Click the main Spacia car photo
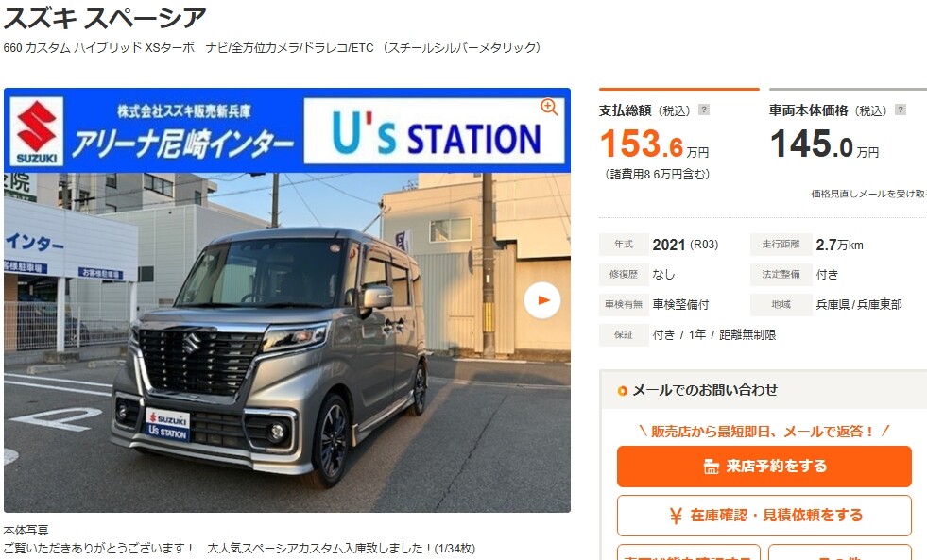927x560 pixels. [287, 343]
